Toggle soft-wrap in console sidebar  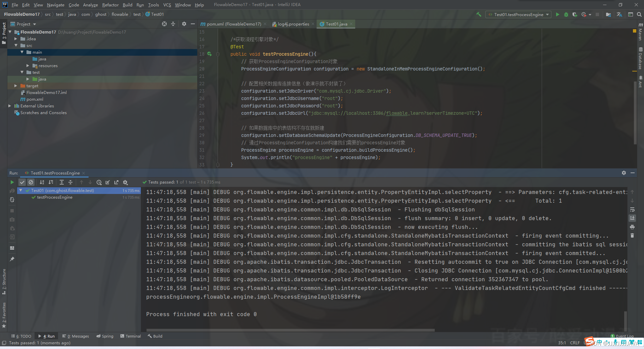(x=632, y=209)
